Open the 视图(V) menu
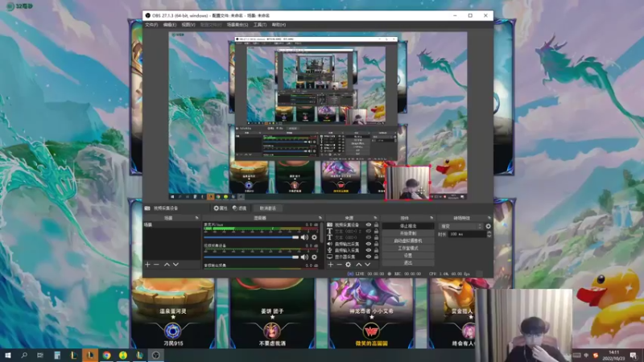644x362 pixels. coord(188,25)
